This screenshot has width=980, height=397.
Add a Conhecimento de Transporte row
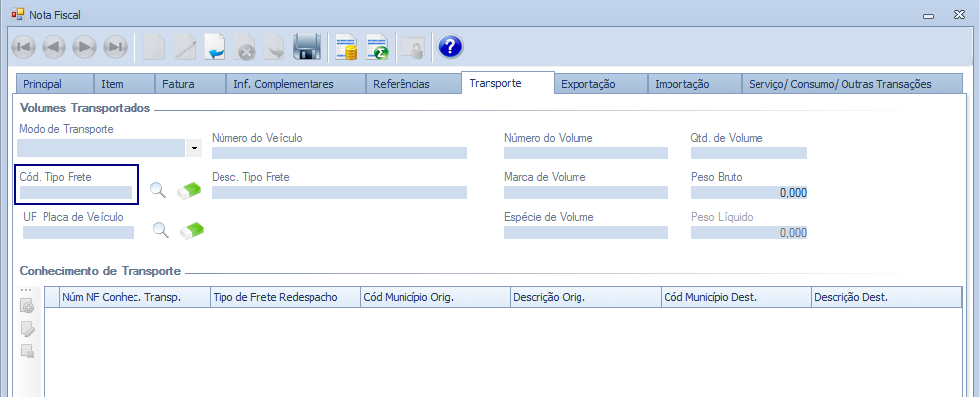[28, 306]
